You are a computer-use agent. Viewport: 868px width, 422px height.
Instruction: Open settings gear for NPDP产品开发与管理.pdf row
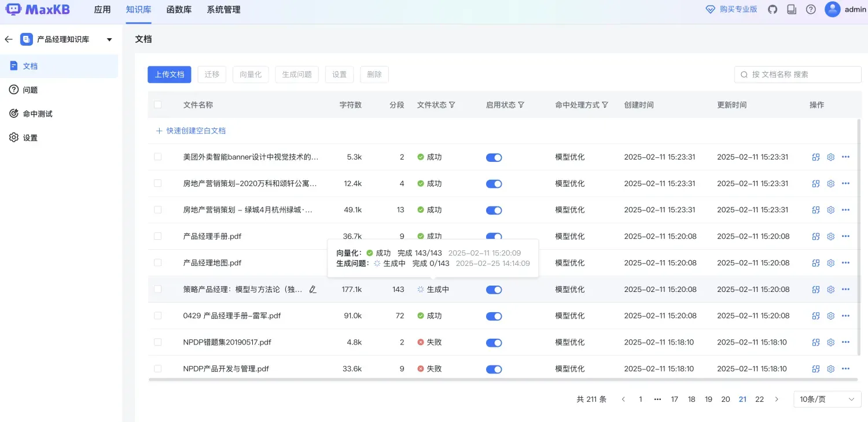[x=830, y=368]
